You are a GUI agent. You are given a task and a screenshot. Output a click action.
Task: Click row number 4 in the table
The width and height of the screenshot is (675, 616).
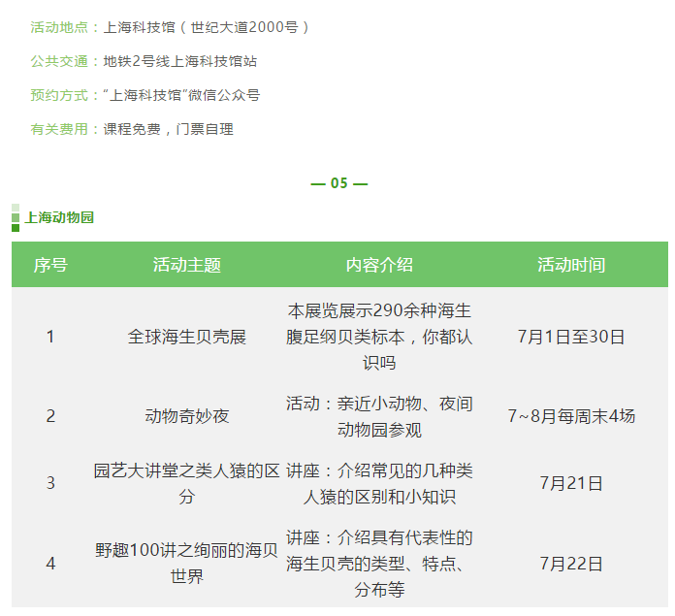click(50, 564)
